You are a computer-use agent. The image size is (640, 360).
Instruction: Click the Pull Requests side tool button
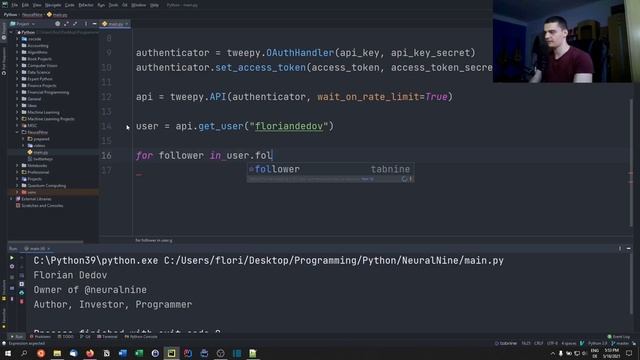point(4,62)
